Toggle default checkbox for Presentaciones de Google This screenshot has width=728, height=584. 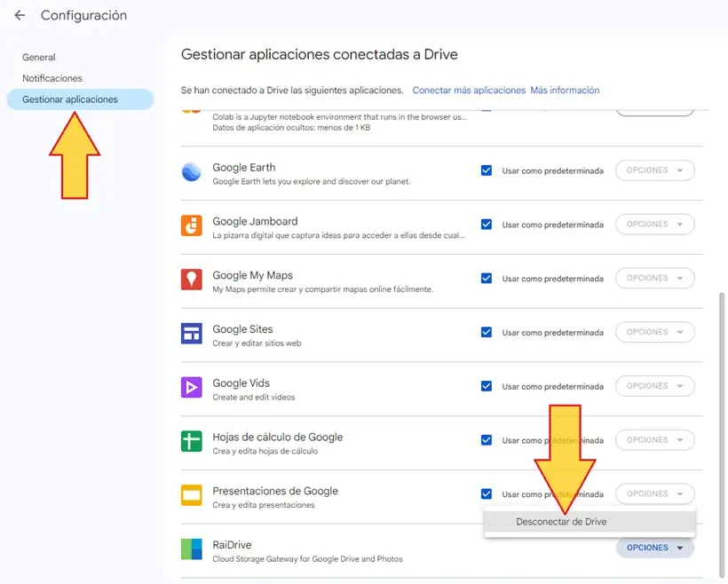pyautogui.click(x=487, y=493)
